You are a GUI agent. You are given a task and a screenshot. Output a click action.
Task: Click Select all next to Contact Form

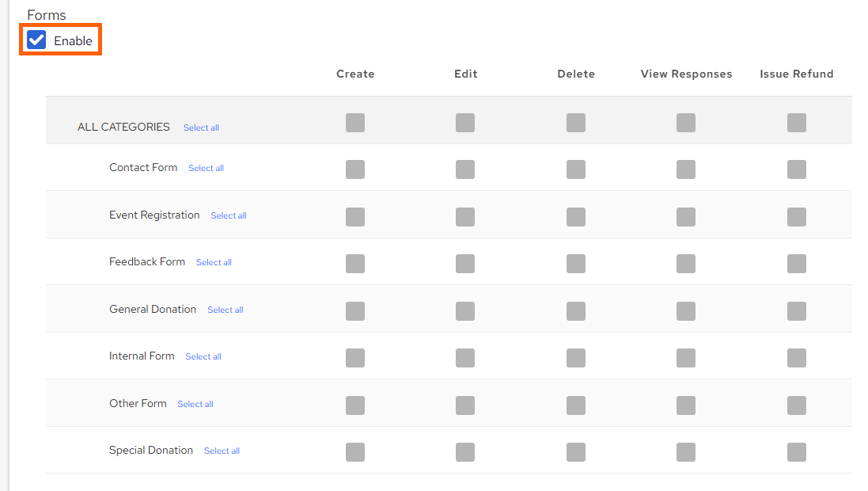tap(206, 168)
